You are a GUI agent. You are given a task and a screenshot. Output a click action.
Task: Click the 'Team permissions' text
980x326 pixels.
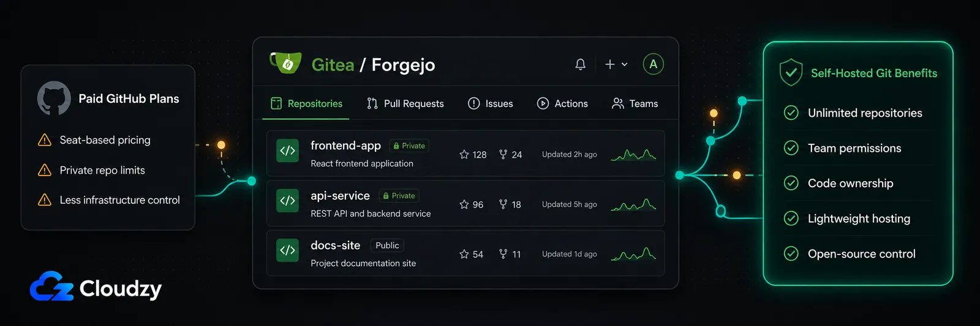(854, 148)
